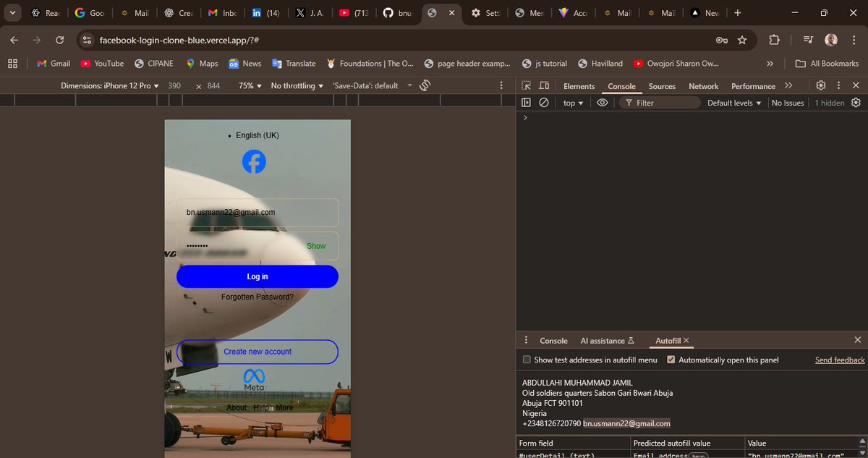Click the inspect element picker icon
Image resolution: width=868 pixels, height=458 pixels.
click(x=526, y=85)
